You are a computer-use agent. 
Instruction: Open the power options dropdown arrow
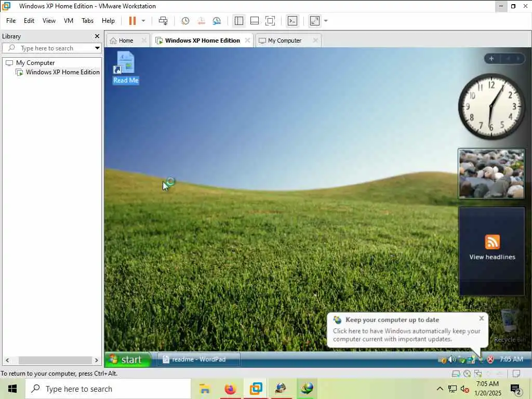point(143,21)
